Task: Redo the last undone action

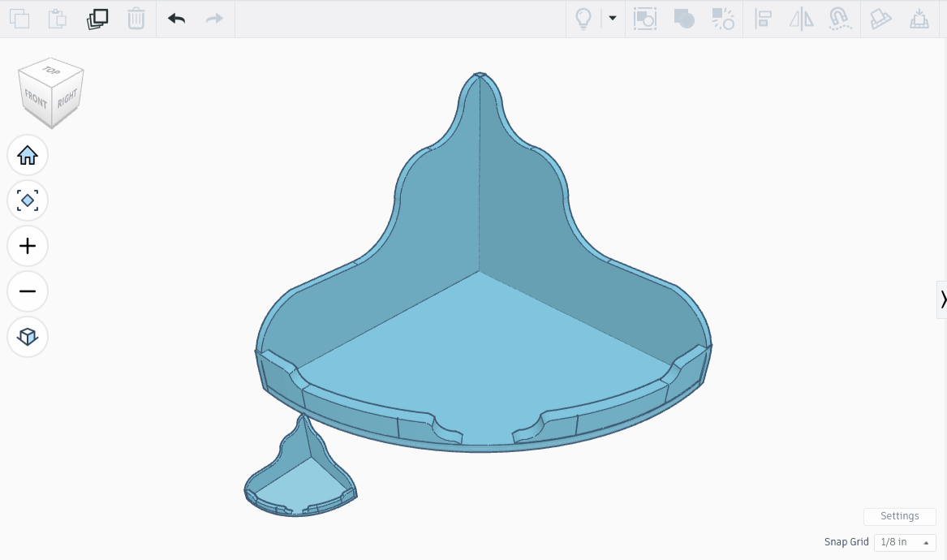Action: coord(213,18)
